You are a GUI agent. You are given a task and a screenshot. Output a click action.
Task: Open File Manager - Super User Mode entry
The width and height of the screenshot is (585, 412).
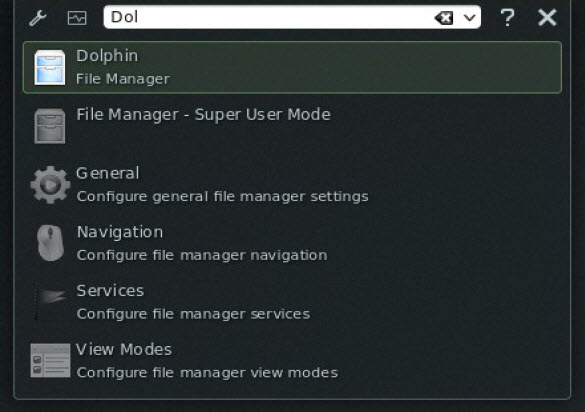tap(292, 126)
